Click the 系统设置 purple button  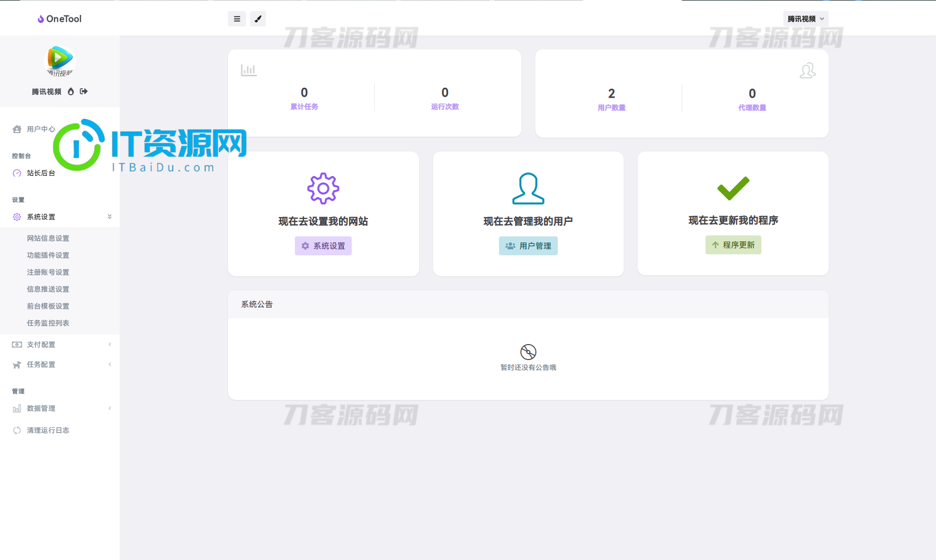pos(323,246)
